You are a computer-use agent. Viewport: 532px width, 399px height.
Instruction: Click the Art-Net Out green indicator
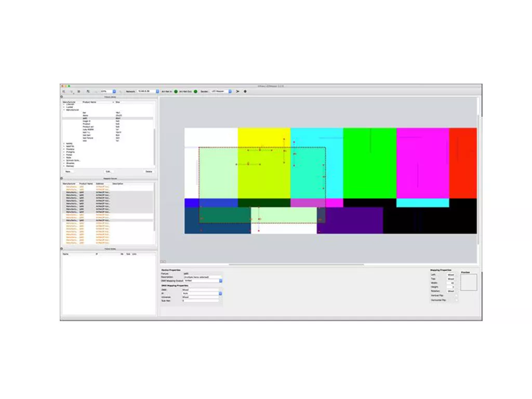click(196, 91)
